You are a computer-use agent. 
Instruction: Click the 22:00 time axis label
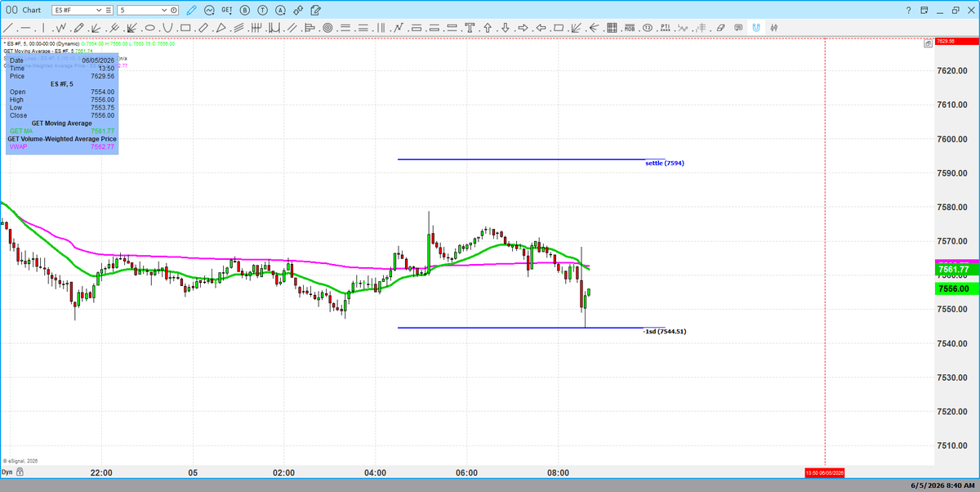(101, 472)
